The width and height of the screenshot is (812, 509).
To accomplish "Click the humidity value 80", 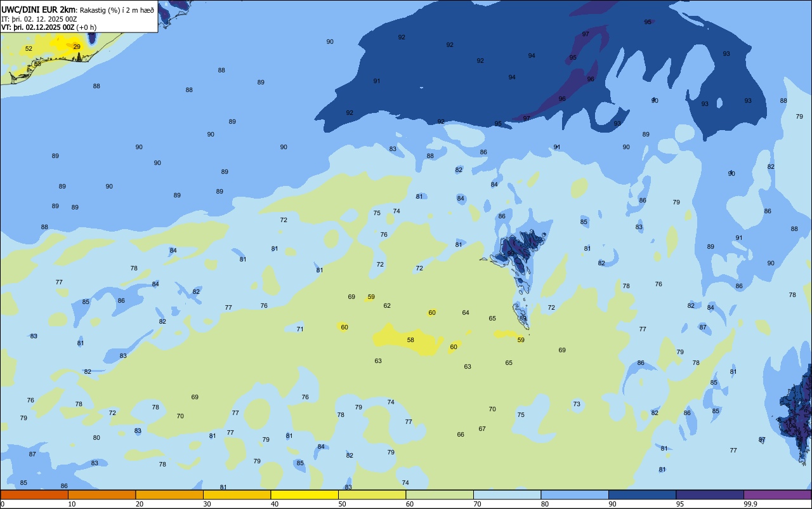I will (x=96, y=438).
